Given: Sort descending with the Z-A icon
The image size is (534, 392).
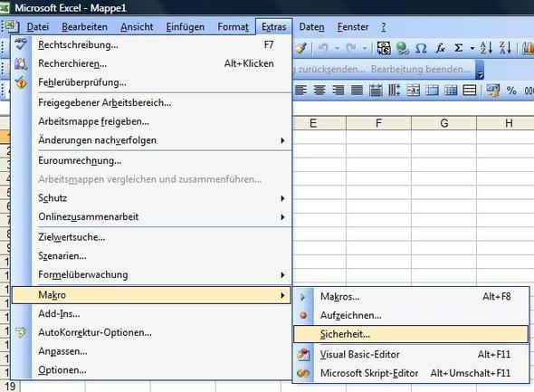Looking at the screenshot, I should tap(505, 48).
